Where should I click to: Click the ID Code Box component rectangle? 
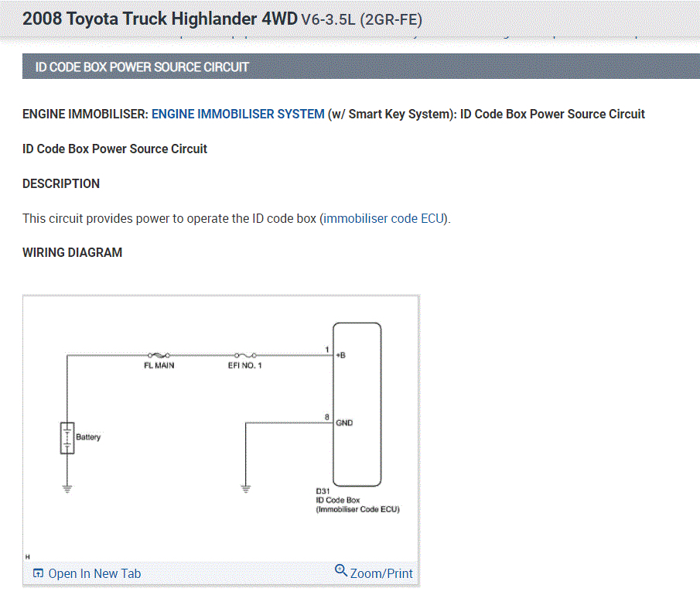357,404
